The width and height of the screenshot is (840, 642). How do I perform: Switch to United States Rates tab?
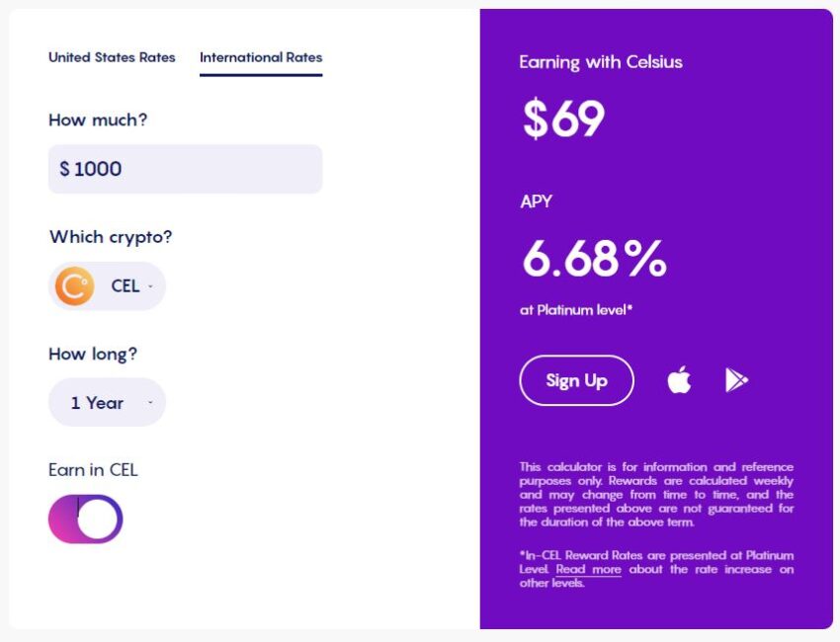point(112,57)
